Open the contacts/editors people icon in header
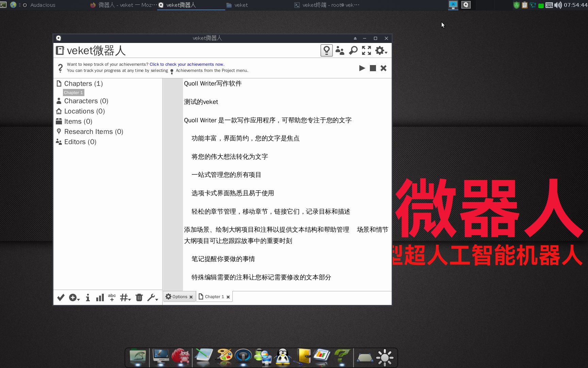Screen dimensions: 588x368 click(x=340, y=50)
